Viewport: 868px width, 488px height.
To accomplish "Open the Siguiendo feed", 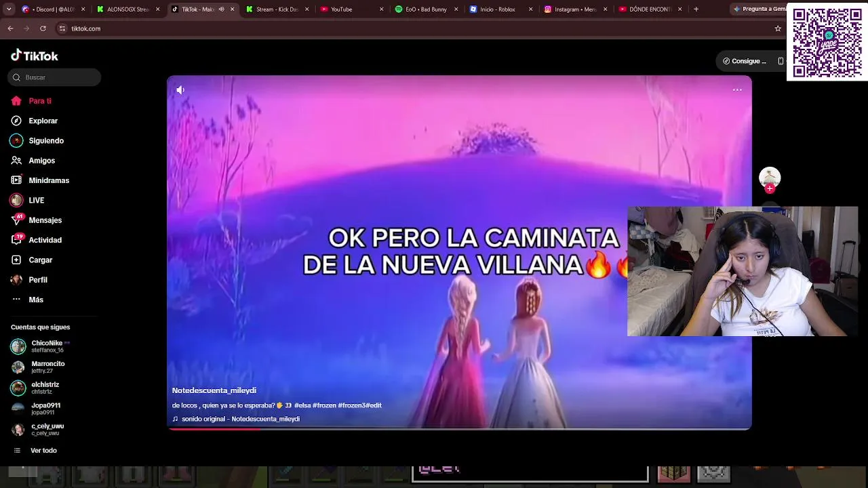I will pyautogui.click(x=37, y=141).
